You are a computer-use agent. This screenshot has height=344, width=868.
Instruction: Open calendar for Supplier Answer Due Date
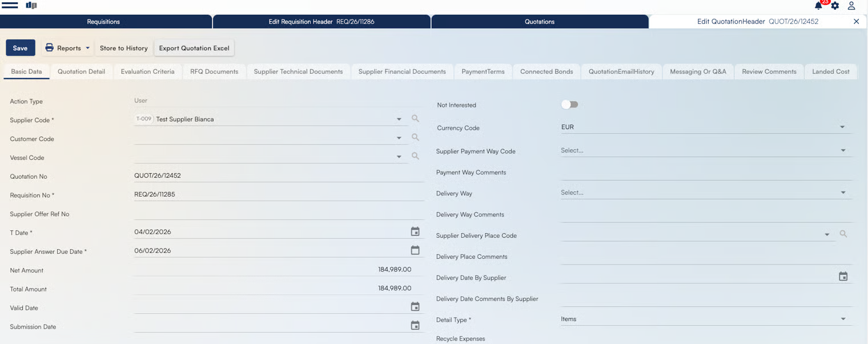[415, 250]
